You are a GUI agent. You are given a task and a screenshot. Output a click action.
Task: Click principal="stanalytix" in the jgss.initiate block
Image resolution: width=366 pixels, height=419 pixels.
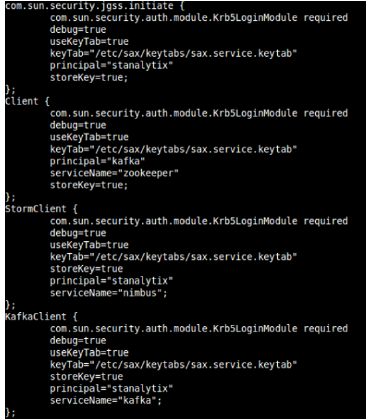[112, 66]
